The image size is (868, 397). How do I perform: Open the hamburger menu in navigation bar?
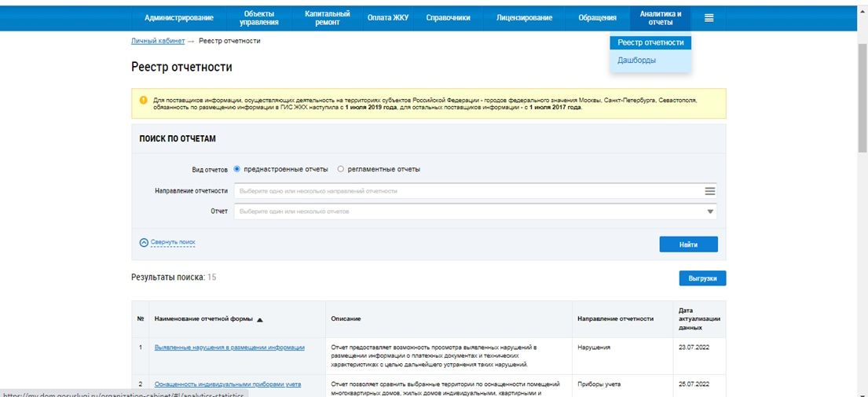(709, 18)
